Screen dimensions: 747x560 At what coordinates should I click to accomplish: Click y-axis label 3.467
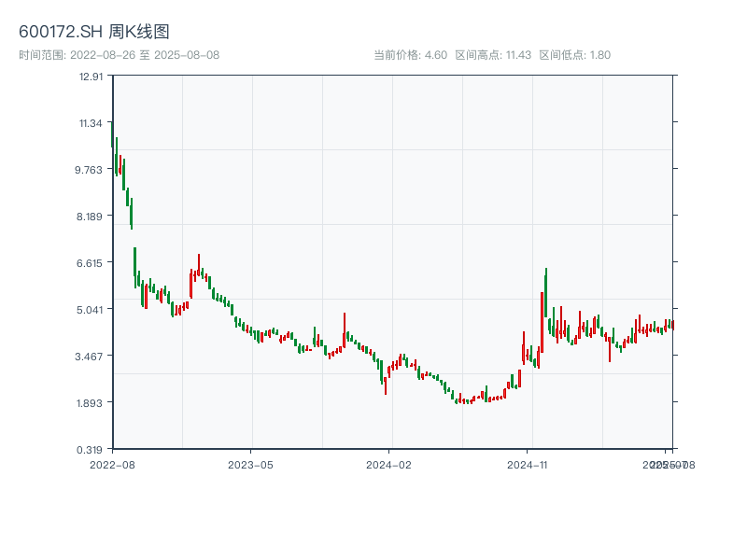[89, 357]
